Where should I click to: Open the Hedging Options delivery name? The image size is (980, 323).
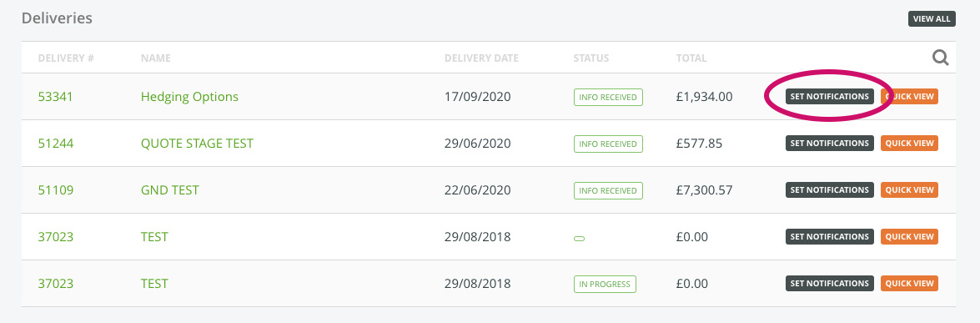pyautogui.click(x=189, y=97)
